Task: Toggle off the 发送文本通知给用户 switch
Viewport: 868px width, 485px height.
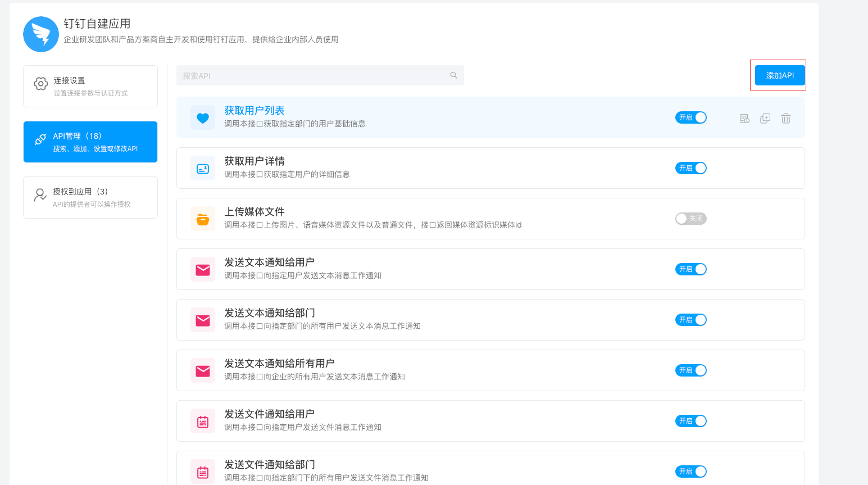Action: point(690,269)
